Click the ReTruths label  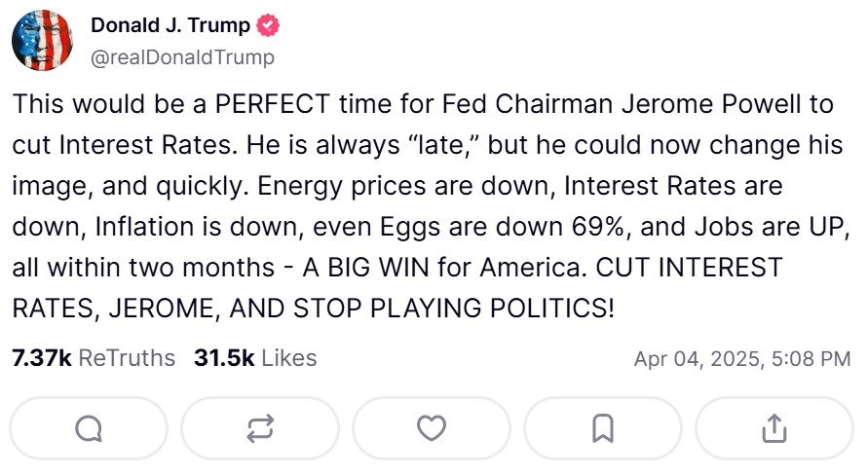tap(127, 358)
